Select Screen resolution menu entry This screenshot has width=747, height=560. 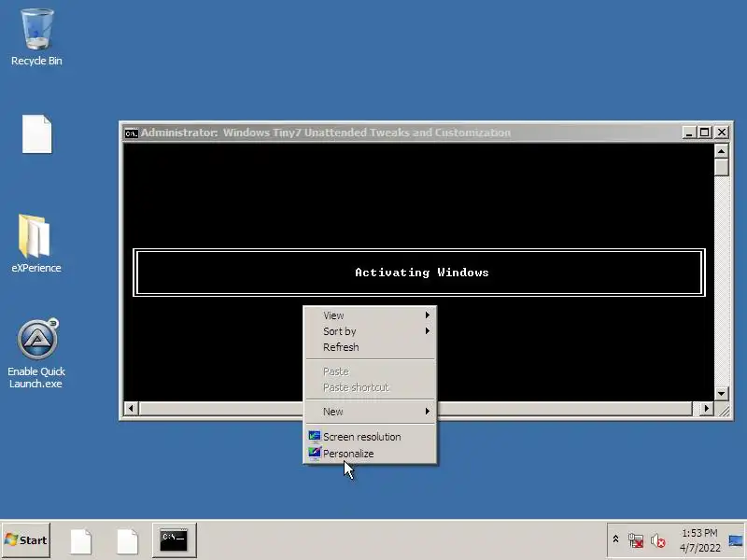370,437
